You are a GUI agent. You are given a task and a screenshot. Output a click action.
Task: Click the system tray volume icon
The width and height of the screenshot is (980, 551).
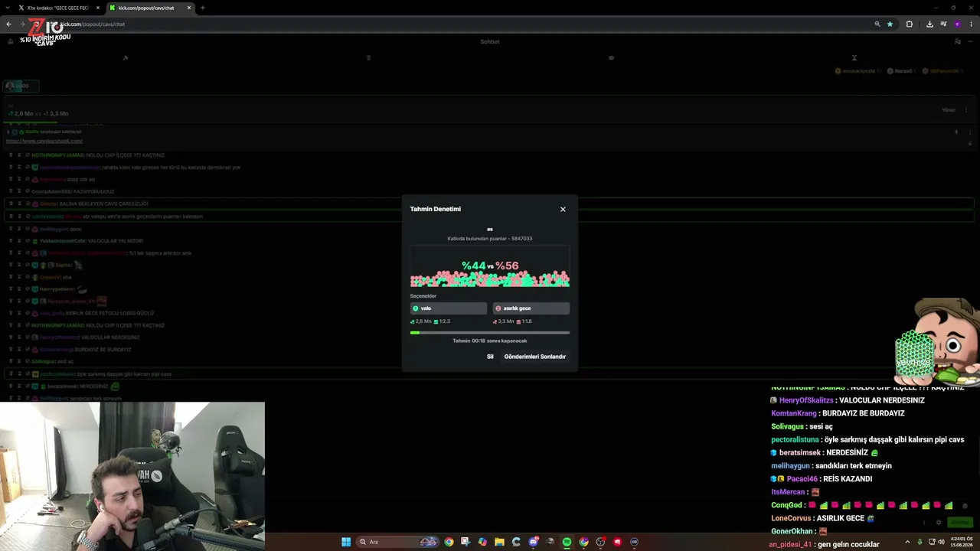(x=941, y=542)
